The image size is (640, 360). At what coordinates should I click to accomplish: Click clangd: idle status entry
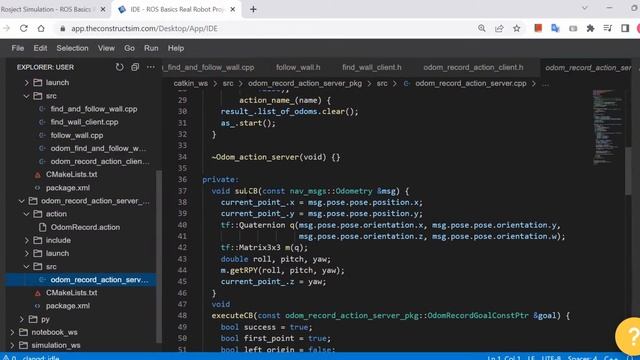41,358
